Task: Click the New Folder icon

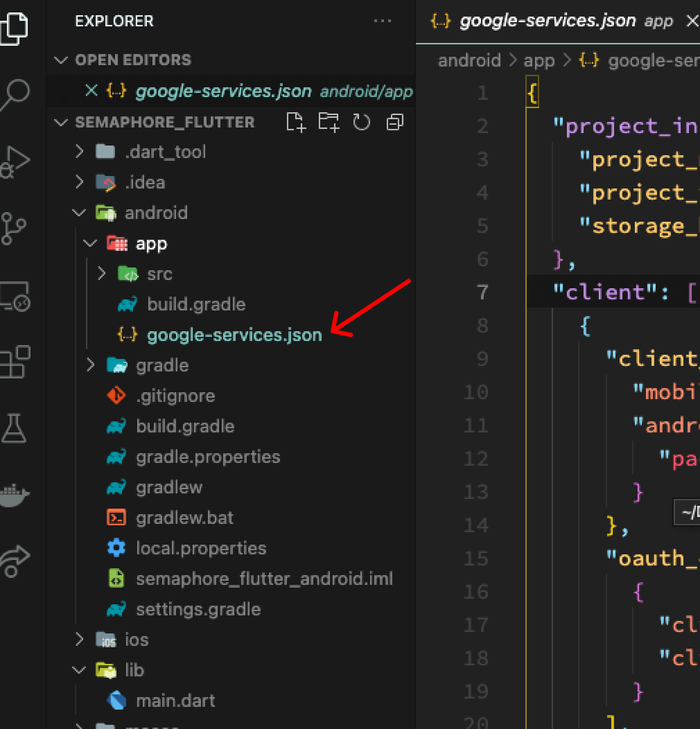Action: [x=329, y=122]
